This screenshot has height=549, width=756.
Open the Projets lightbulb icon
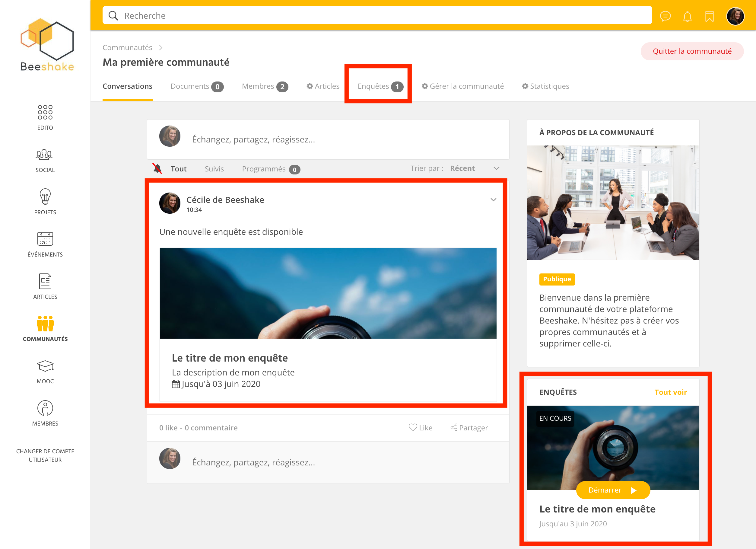(45, 197)
